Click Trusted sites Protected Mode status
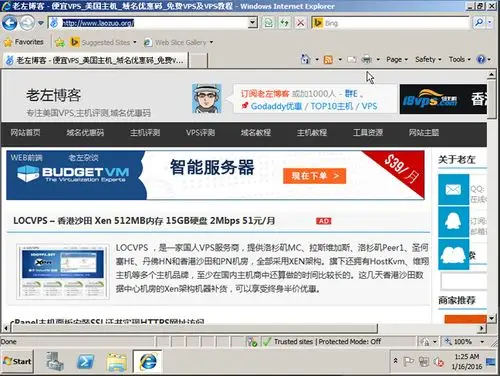Viewport: 500px width, 376px height. point(322,342)
